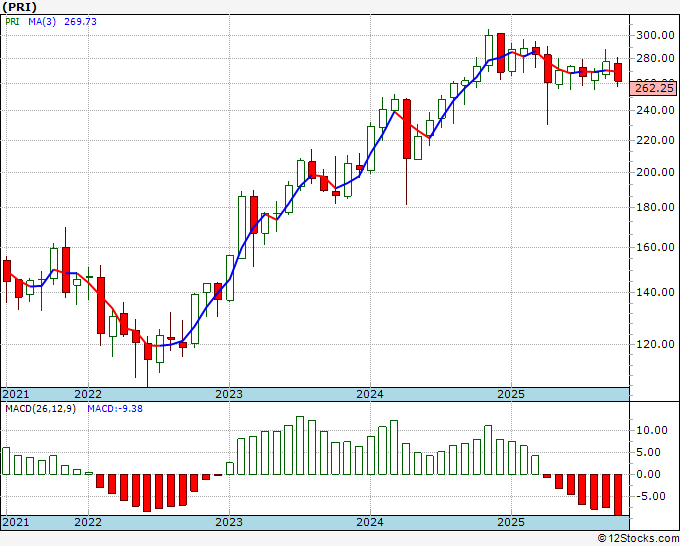Click the 2025 label on MACD time axis
The width and height of the screenshot is (680, 546).
click(x=511, y=522)
